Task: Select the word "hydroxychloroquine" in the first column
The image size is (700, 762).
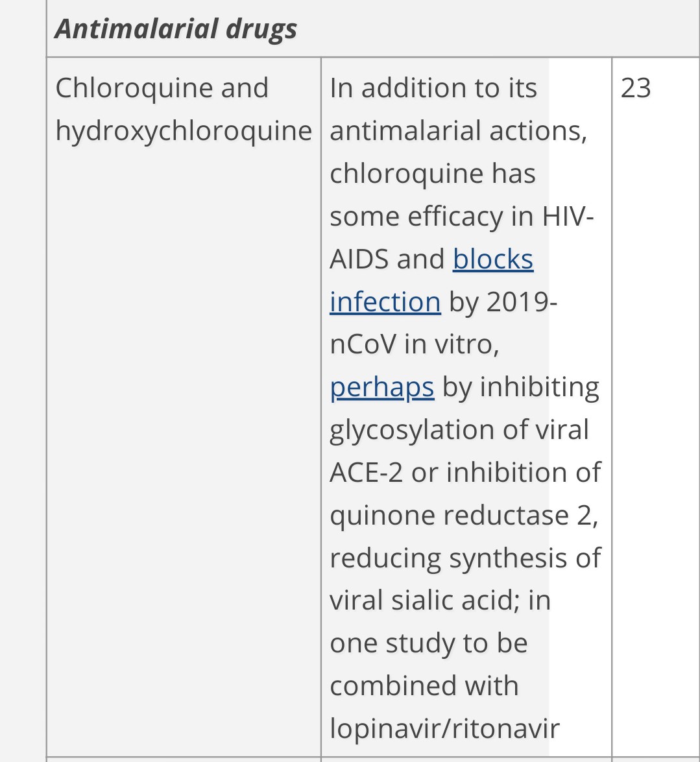Action: (184, 131)
